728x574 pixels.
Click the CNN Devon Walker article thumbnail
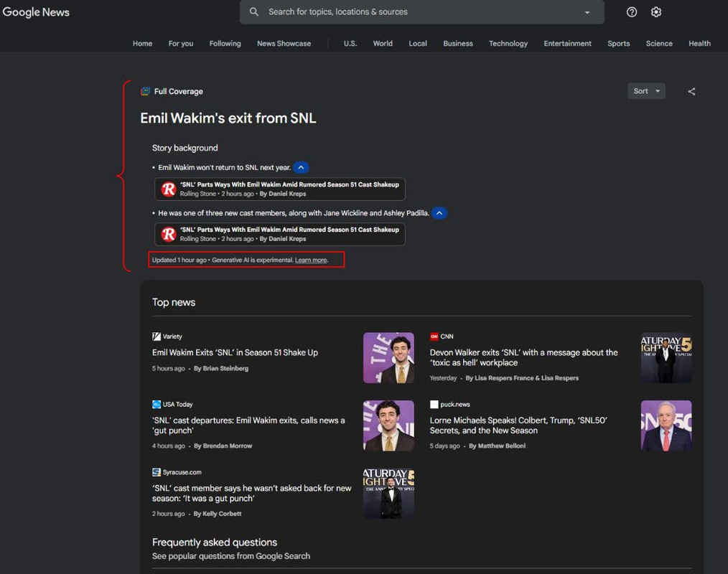click(x=666, y=358)
